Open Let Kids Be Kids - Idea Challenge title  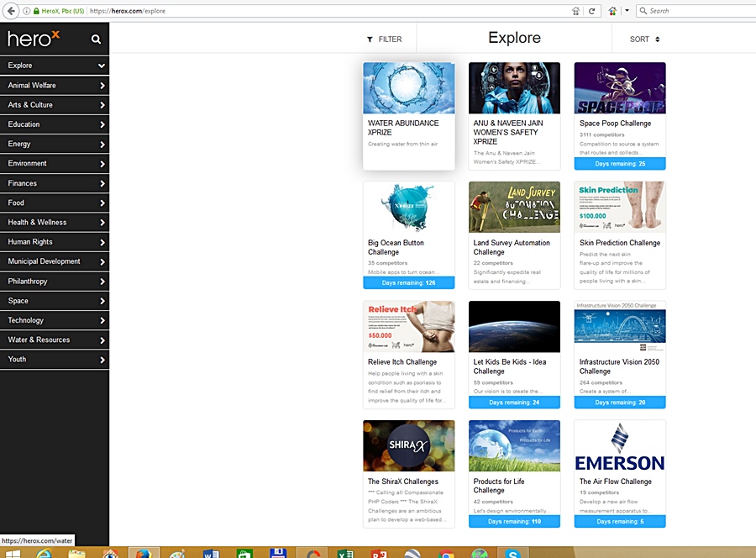[510, 366]
